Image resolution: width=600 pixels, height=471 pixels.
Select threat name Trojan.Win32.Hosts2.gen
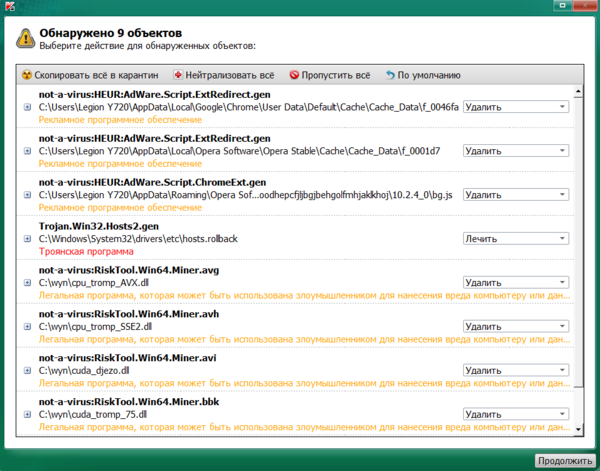(99, 226)
